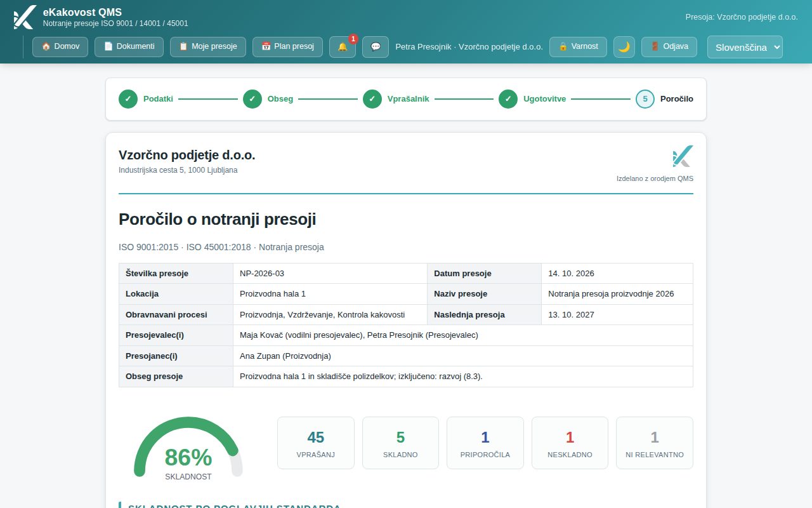
Task: Click the user label Petra Presojnik
Action: coord(469,47)
